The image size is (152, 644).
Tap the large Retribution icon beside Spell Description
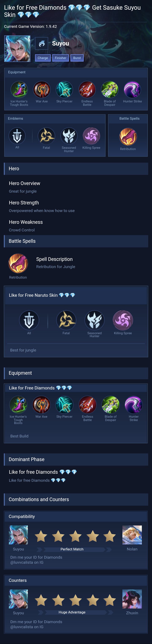click(18, 263)
